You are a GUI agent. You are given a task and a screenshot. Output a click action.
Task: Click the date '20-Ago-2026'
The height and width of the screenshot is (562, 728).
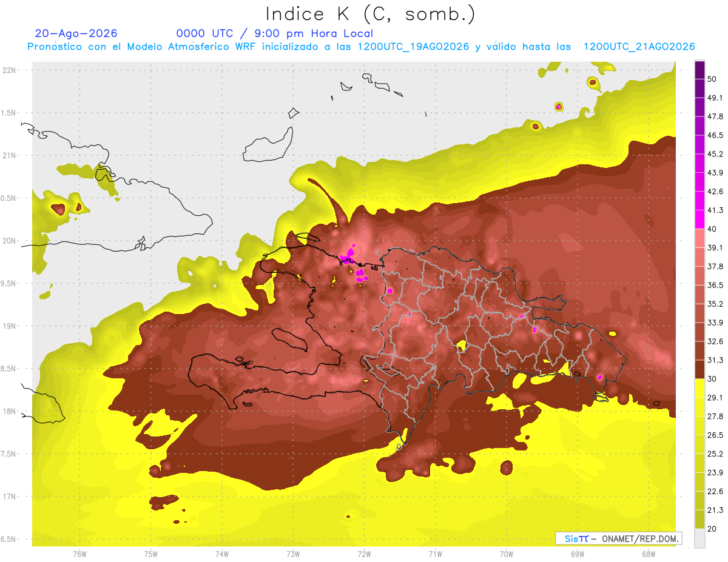[76, 33]
